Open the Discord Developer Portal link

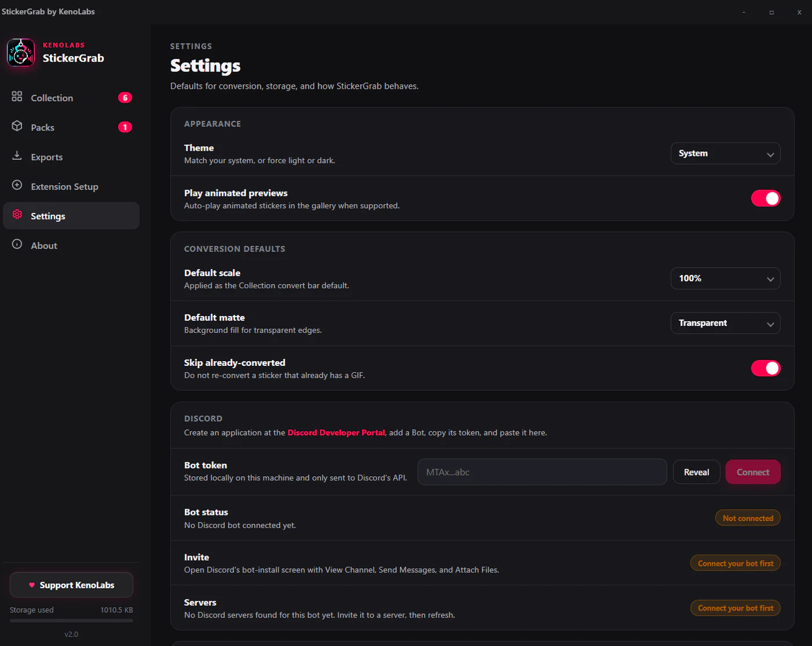point(336,433)
